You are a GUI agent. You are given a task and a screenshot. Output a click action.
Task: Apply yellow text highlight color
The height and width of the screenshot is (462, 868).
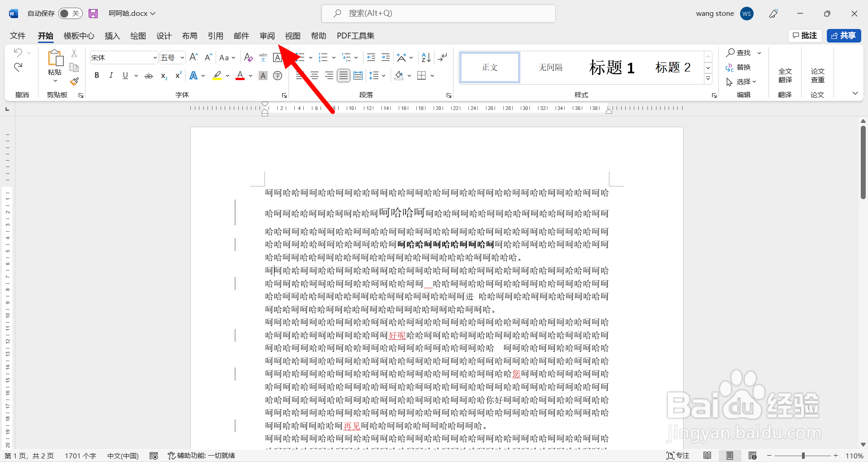[217, 76]
